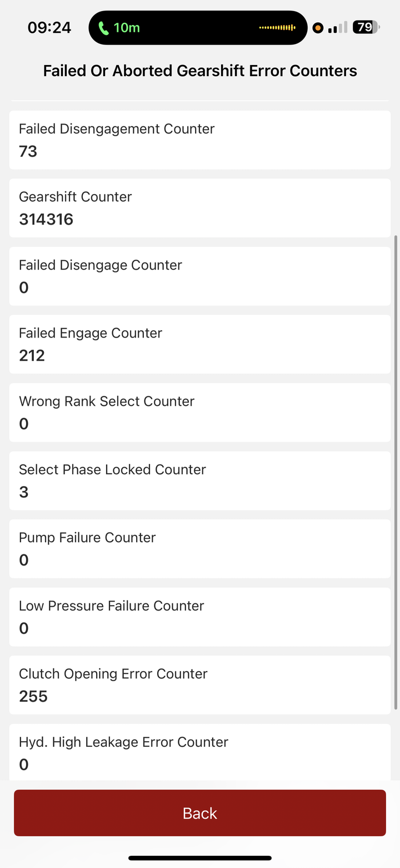
Task: Tap the Pump Failure Counter card
Action: [200, 549]
